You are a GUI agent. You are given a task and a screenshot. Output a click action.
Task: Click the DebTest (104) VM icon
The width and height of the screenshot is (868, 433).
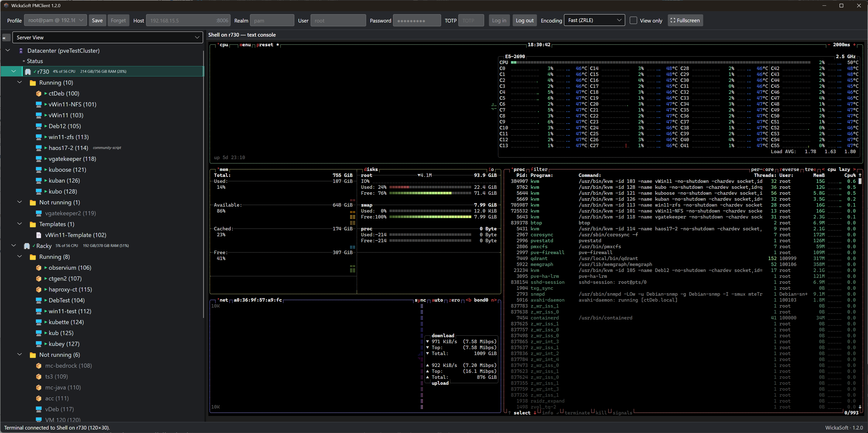(39, 300)
